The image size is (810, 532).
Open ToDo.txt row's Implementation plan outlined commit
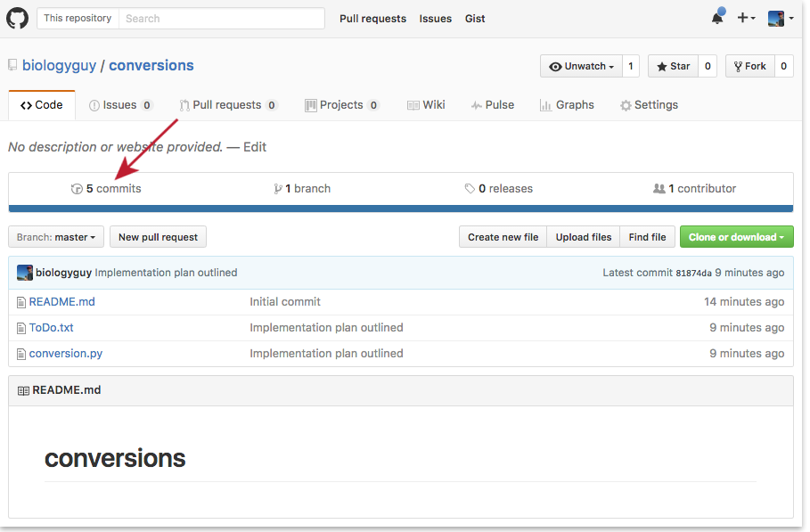pyautogui.click(x=326, y=327)
